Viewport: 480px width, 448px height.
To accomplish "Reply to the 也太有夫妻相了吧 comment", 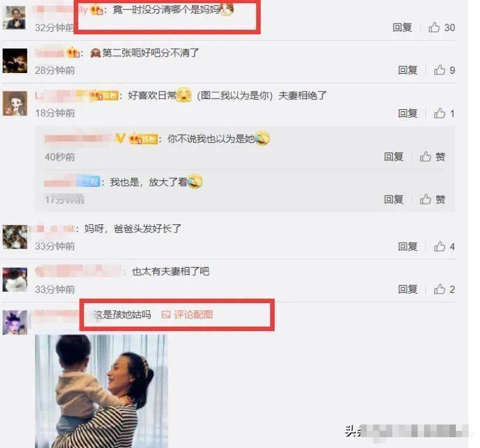I will click(408, 289).
